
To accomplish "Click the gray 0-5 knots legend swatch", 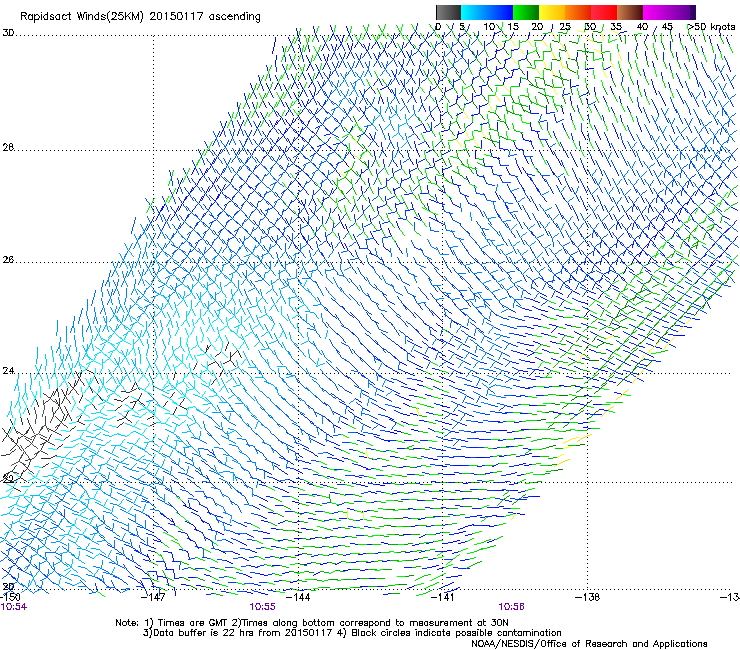I will tap(448, 12).
